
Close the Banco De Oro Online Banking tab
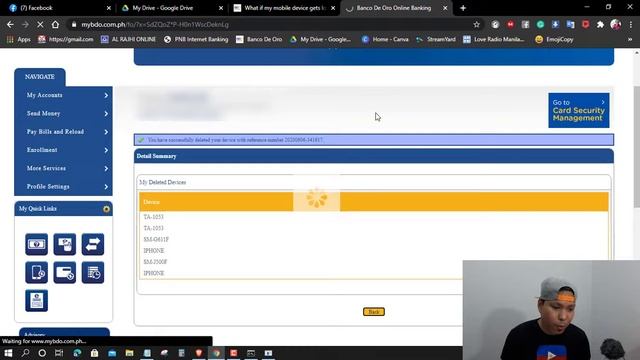(x=445, y=8)
